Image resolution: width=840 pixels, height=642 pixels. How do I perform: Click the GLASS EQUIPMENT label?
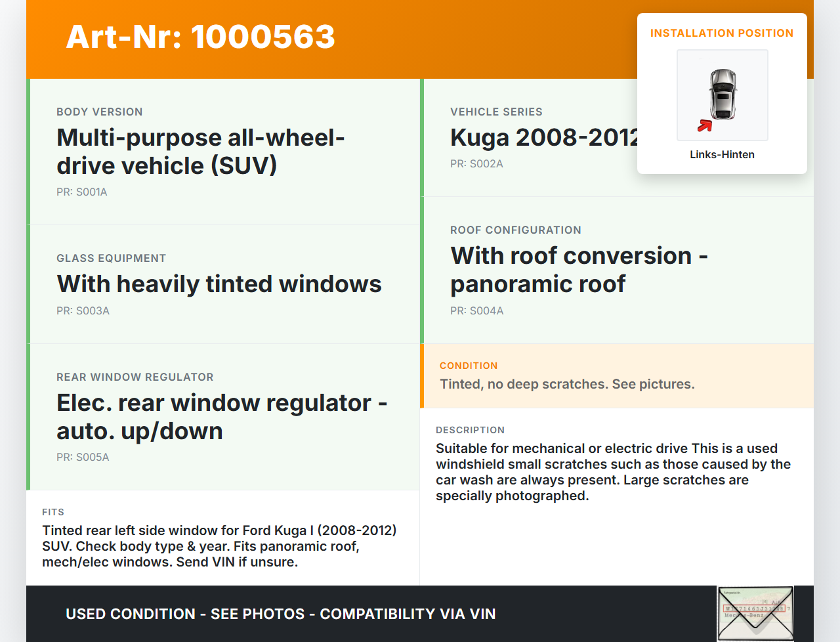point(112,258)
